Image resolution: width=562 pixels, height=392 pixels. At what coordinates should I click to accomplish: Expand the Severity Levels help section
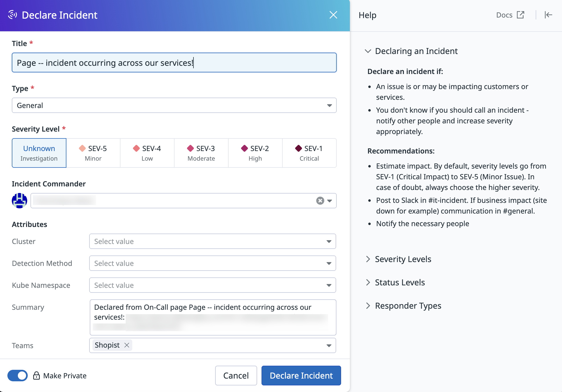tap(403, 259)
